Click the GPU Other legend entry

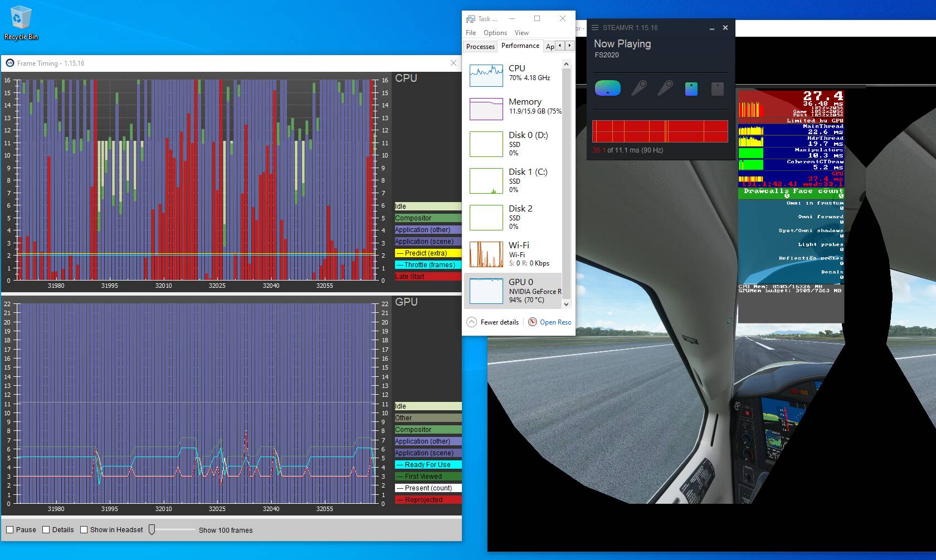tap(428, 418)
